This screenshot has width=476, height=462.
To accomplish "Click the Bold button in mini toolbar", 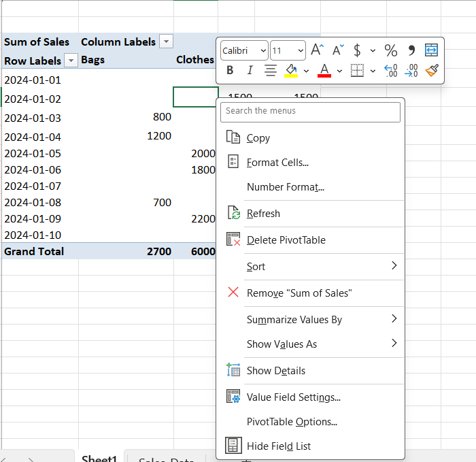I will [230, 70].
